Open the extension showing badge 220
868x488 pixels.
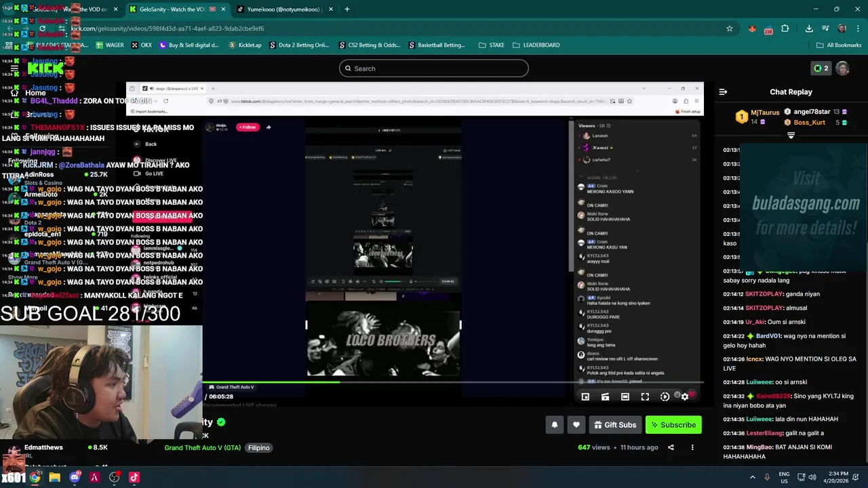(768, 29)
